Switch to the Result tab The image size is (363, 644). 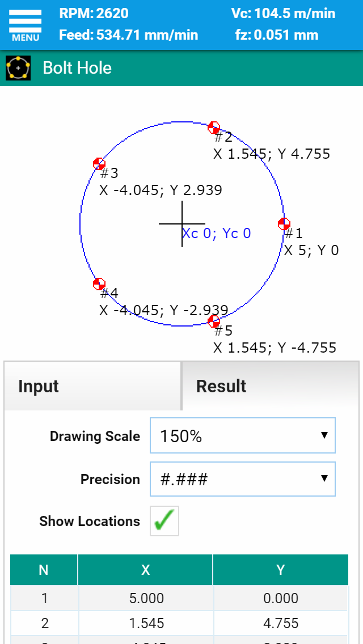[x=270, y=386]
